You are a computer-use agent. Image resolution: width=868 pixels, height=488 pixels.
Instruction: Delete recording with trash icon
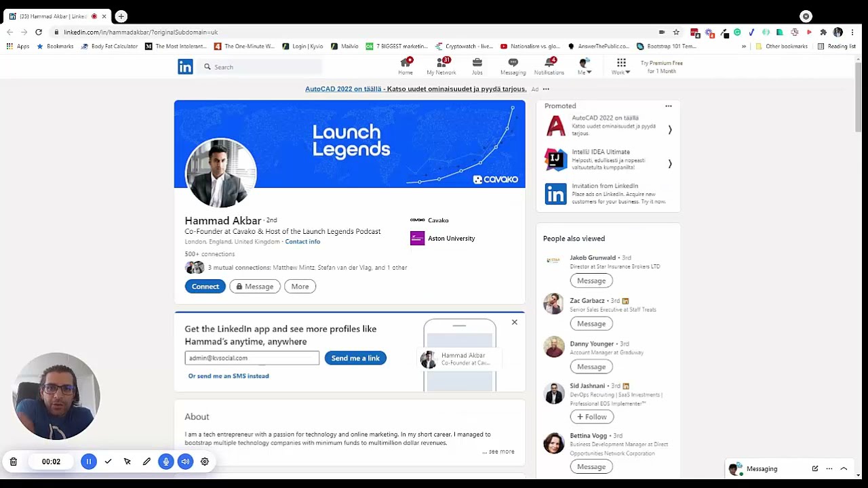[13, 462]
